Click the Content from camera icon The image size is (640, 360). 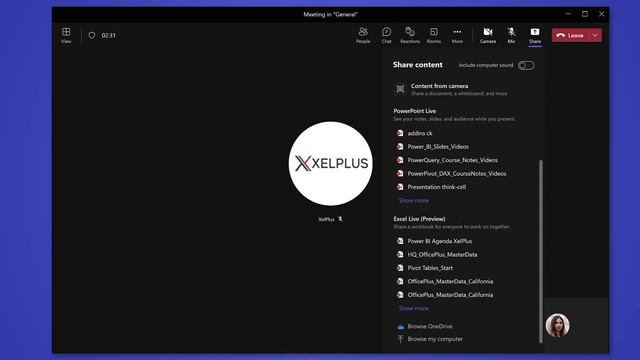(400, 89)
